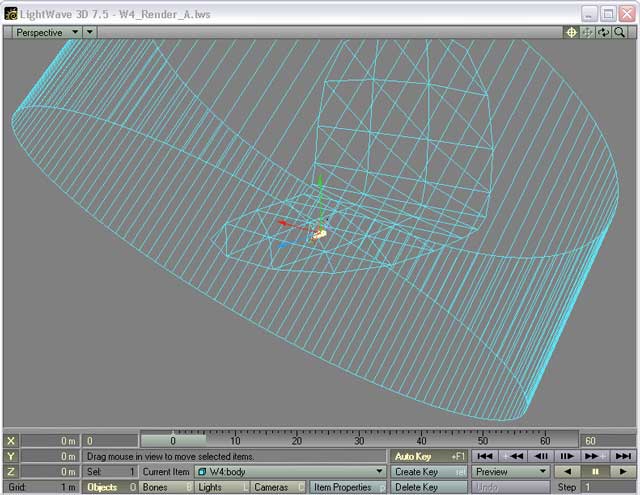Click the viewport center (crosshair) icon
The image size is (640, 495).
(x=572, y=32)
